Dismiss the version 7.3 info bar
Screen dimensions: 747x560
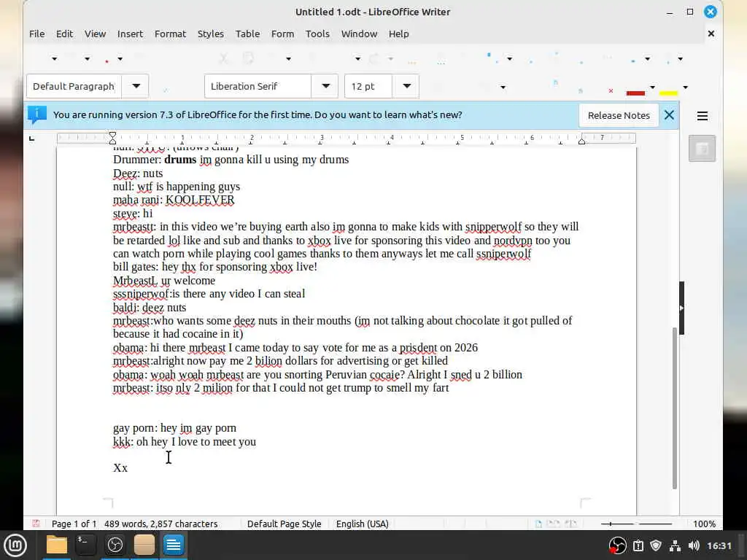[x=669, y=114]
